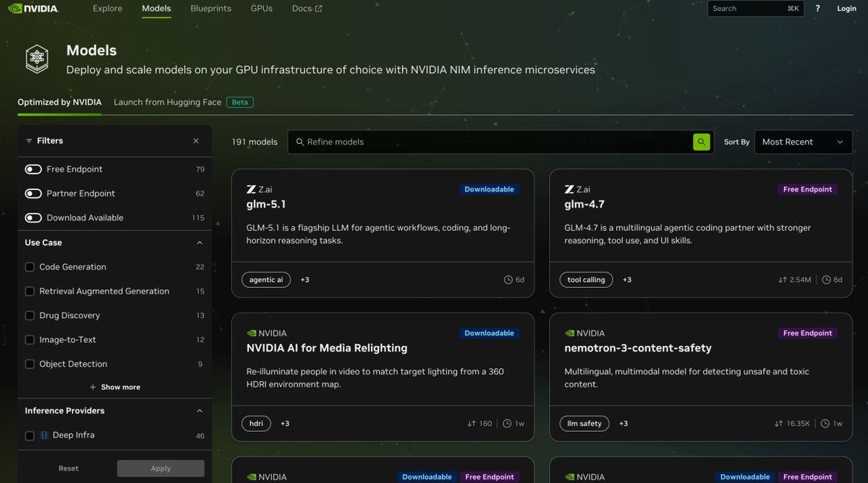Toggle the Partner Endpoint switch
The height and width of the screenshot is (483, 868).
coord(33,194)
